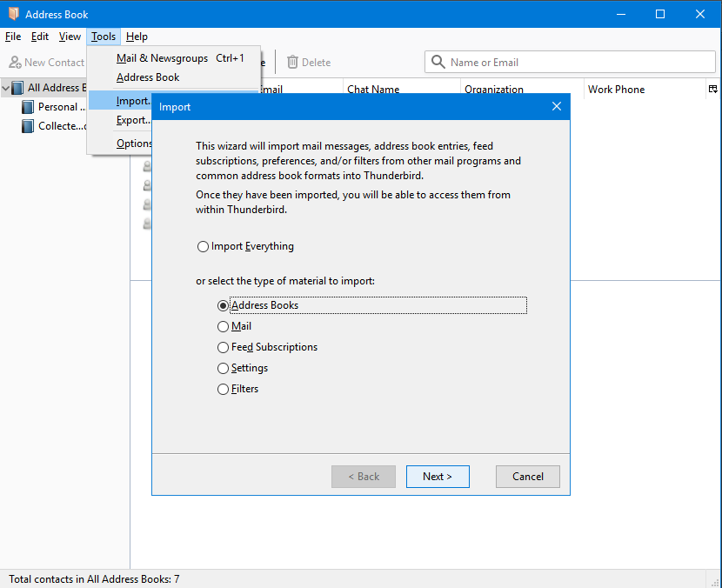Focus the Name or Email search field

click(570, 62)
